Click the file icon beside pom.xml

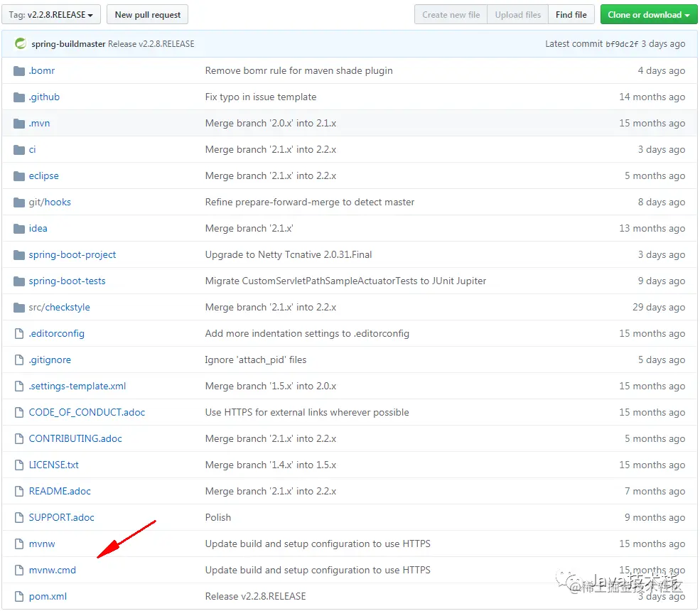point(19,597)
